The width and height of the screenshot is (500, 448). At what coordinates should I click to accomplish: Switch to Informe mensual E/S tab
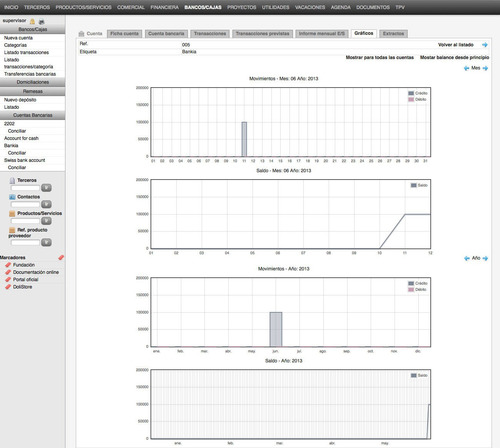click(x=322, y=34)
